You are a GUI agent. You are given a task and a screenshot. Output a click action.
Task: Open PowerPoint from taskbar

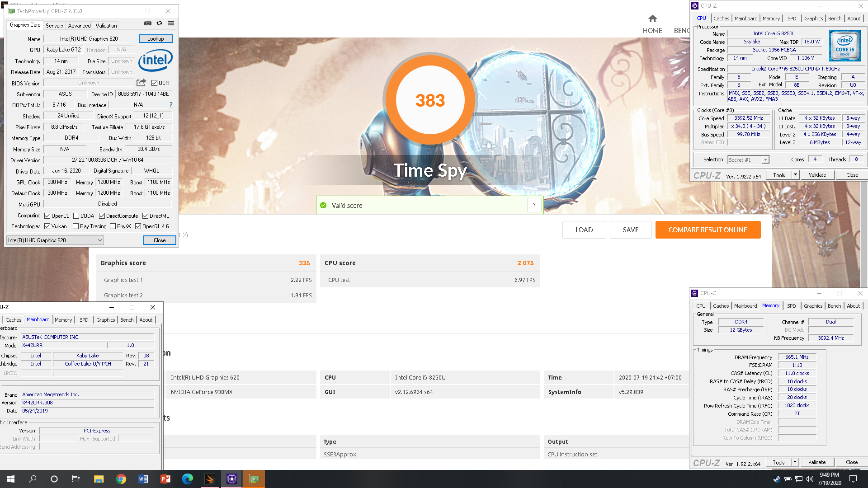tap(165, 479)
